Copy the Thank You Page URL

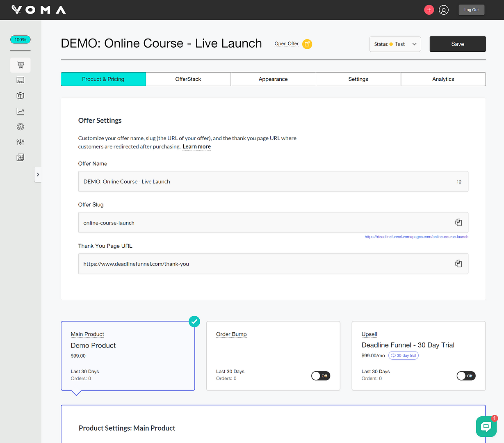tap(458, 263)
